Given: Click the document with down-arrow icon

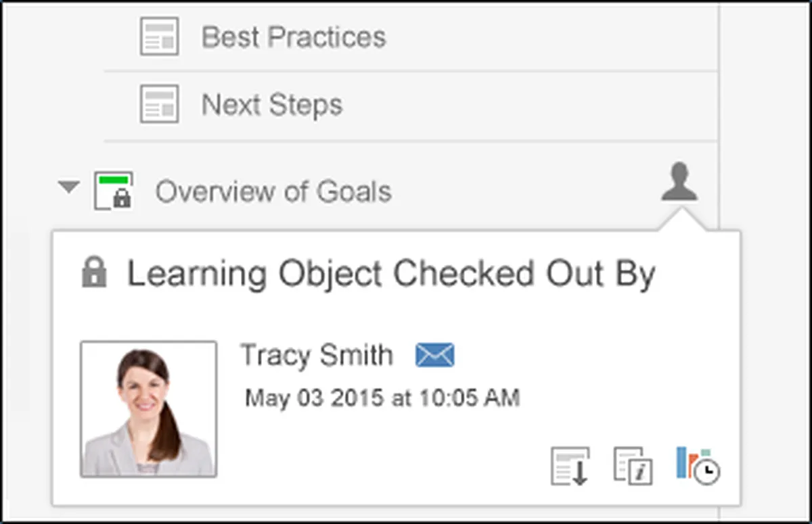Looking at the screenshot, I should 570,467.
